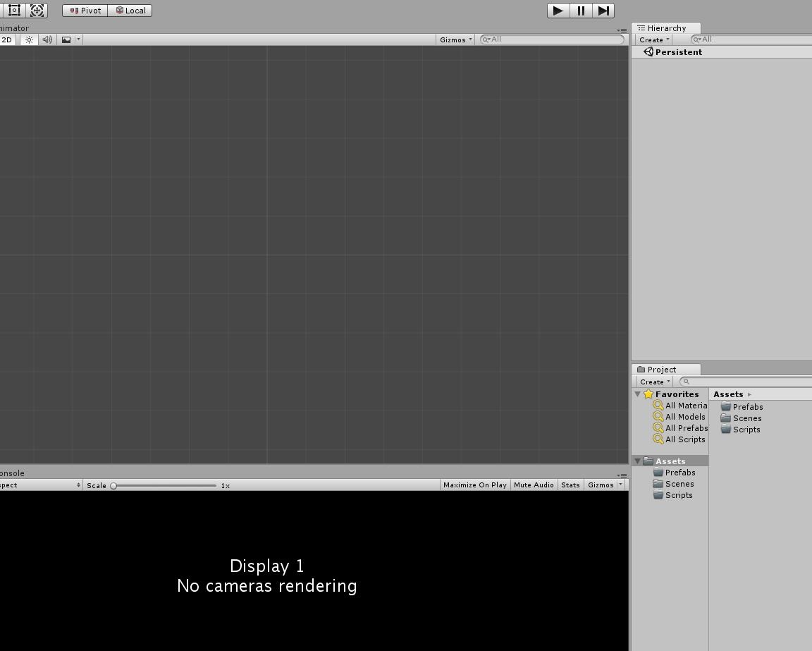Open the aspect ratio dropdown

[x=40, y=485]
